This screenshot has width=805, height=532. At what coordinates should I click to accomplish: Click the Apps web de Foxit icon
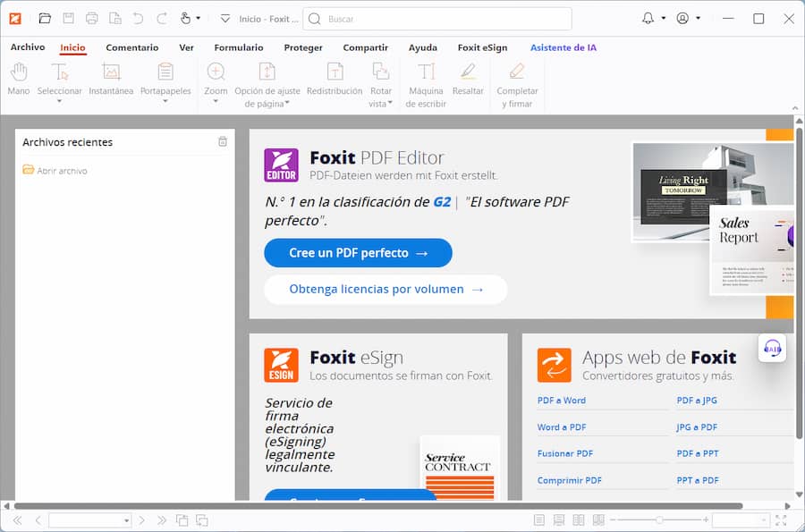554,366
